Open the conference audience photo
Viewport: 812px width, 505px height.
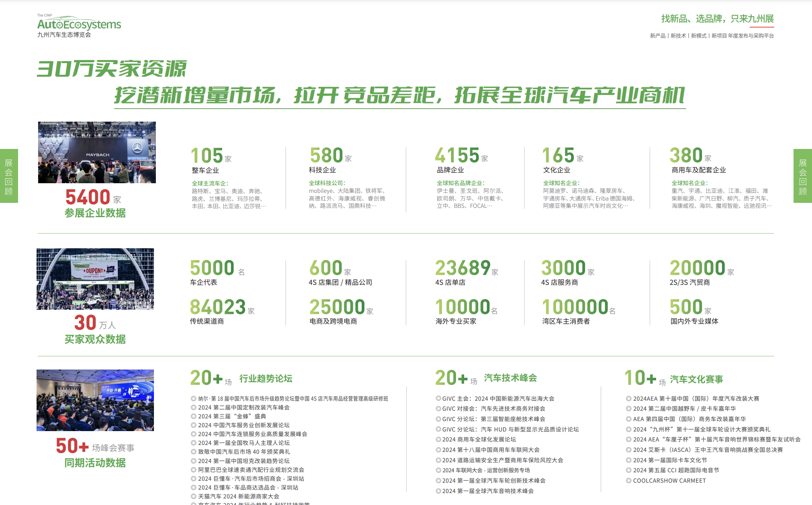pyautogui.click(x=95, y=400)
